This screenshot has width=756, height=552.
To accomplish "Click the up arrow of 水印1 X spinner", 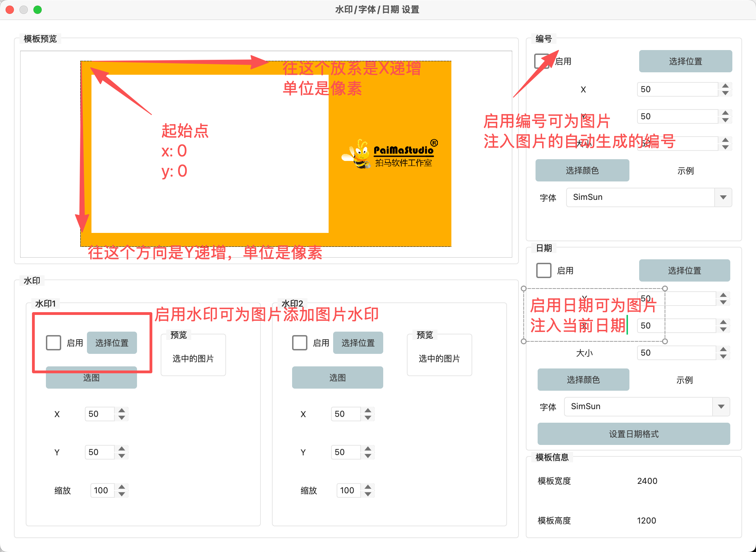I will 122,411.
